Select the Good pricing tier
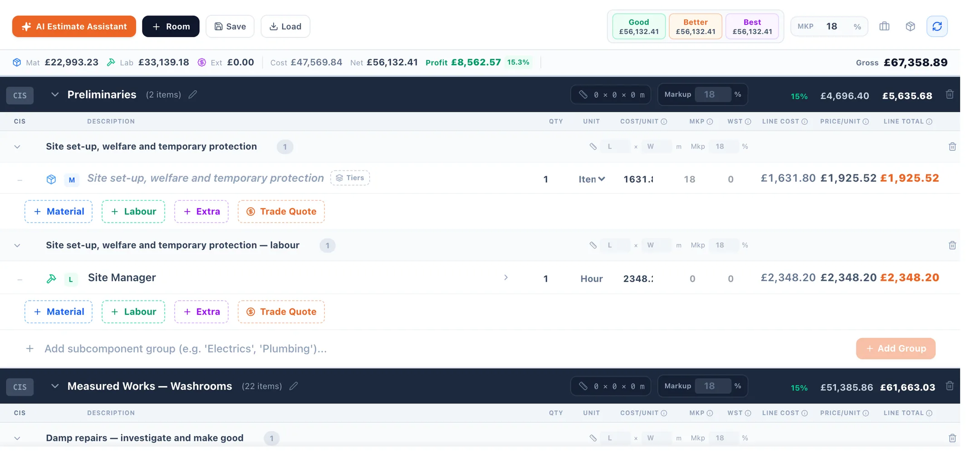The width and height of the screenshot is (980, 451). (639, 27)
